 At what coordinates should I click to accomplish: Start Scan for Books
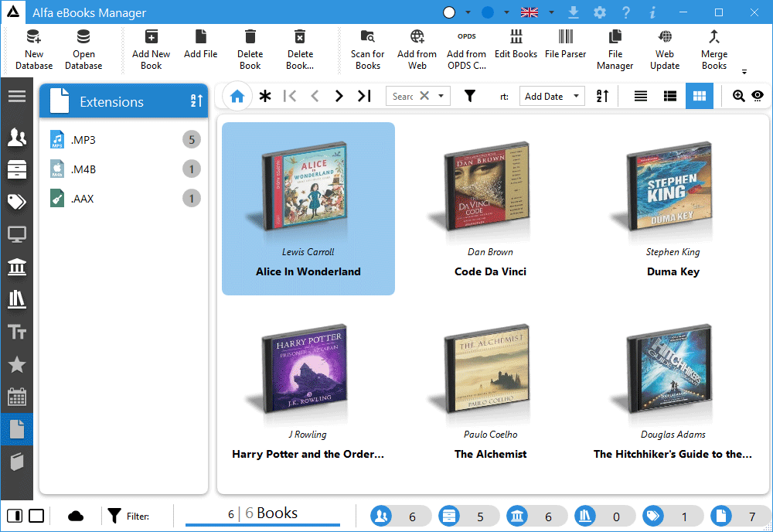click(367, 49)
